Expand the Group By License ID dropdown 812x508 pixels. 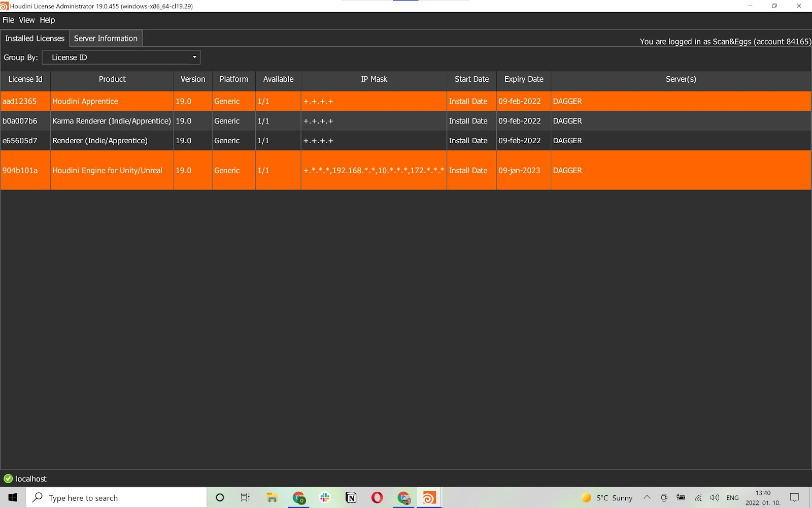[121, 57]
